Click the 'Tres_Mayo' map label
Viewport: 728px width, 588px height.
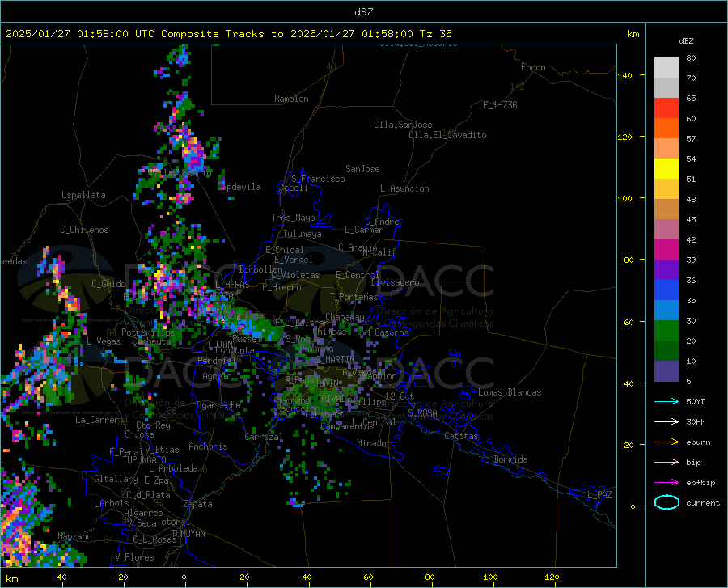tap(293, 218)
